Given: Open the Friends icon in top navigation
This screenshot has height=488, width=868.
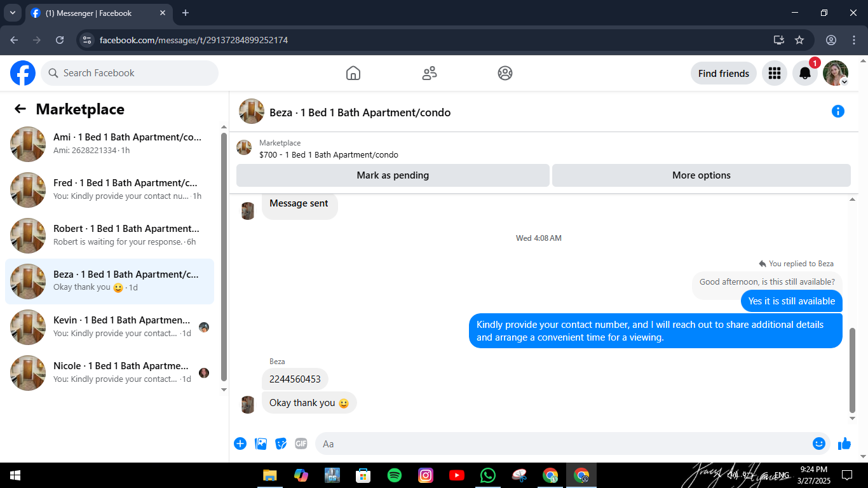Looking at the screenshot, I should (x=430, y=73).
